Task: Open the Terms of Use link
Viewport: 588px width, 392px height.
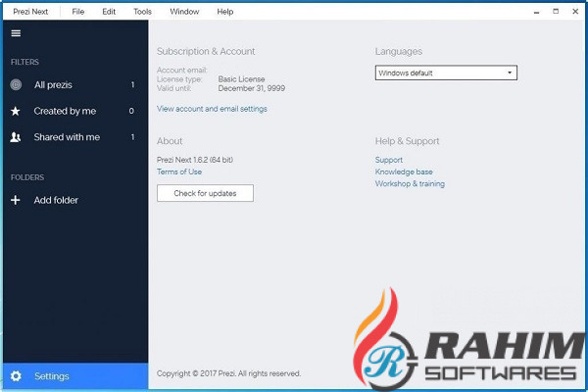Action: click(179, 171)
